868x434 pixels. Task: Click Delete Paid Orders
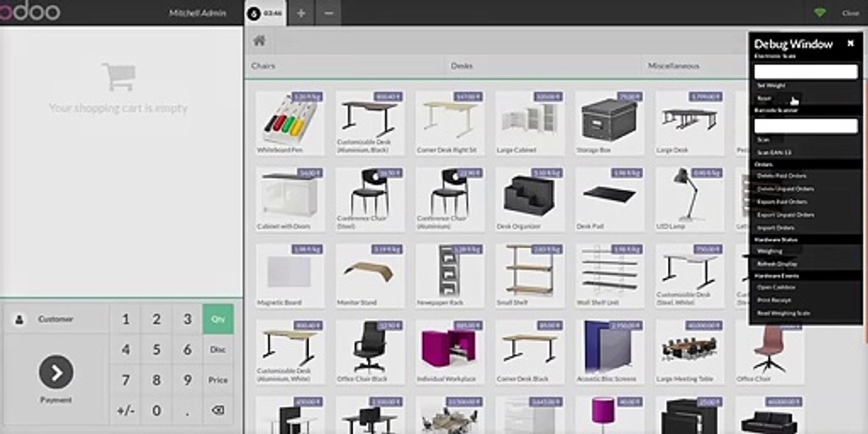782,176
